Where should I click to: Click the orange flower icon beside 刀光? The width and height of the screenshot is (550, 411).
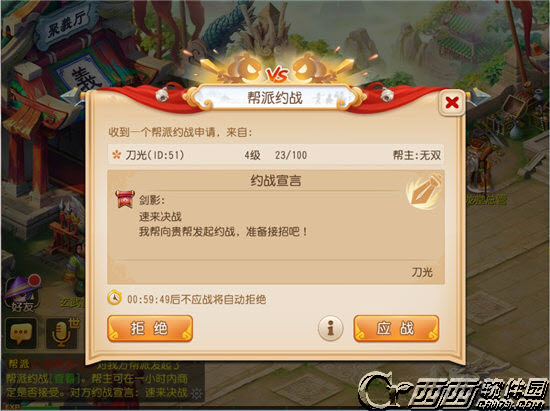pos(116,155)
